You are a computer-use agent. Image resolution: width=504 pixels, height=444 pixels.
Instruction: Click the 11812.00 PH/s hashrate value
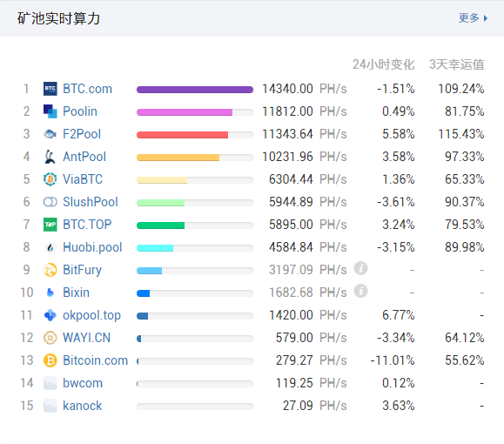305,111
